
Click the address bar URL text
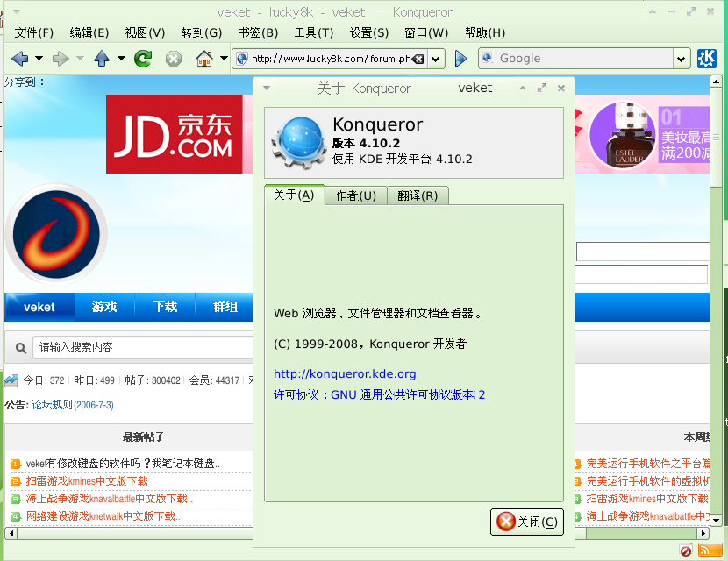point(331,59)
